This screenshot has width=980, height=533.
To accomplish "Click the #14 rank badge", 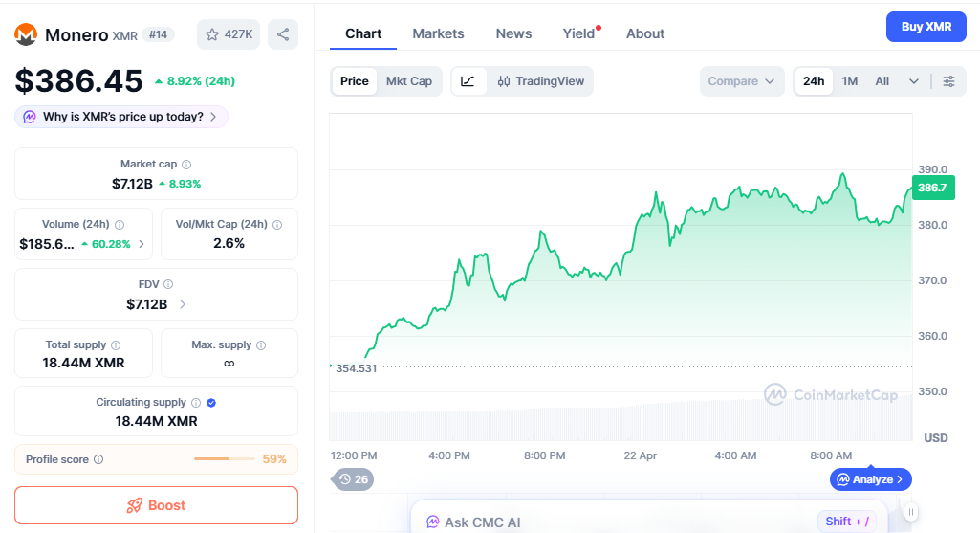I will click(x=158, y=35).
